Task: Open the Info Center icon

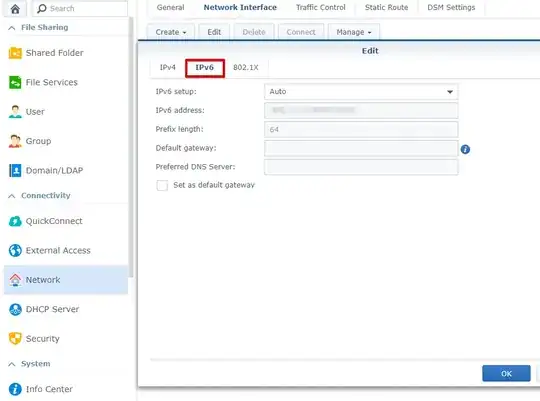Action: coord(15,389)
